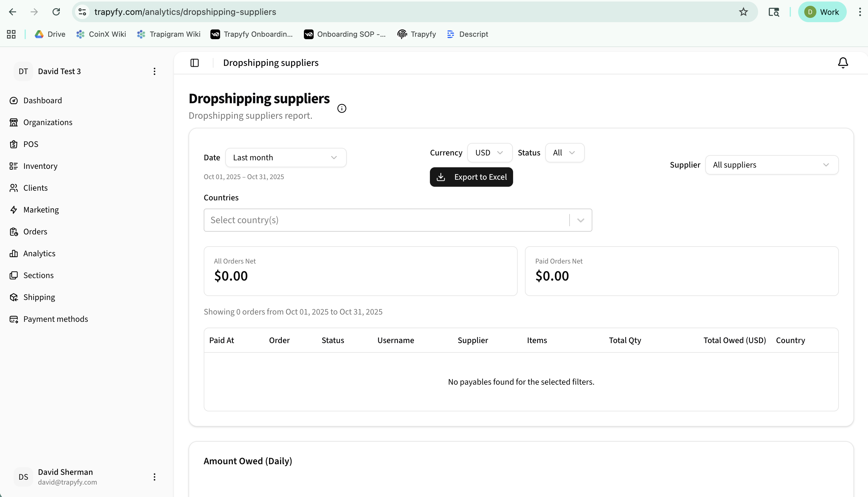
Task: Click the date text Oct 01, 2025 – Oct 31, 2025
Action: pos(244,177)
